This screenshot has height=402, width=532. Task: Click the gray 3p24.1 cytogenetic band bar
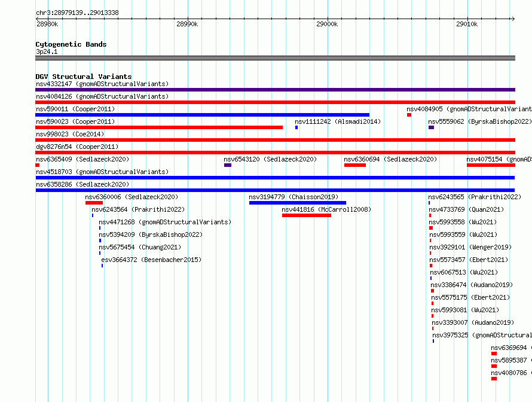275,58
